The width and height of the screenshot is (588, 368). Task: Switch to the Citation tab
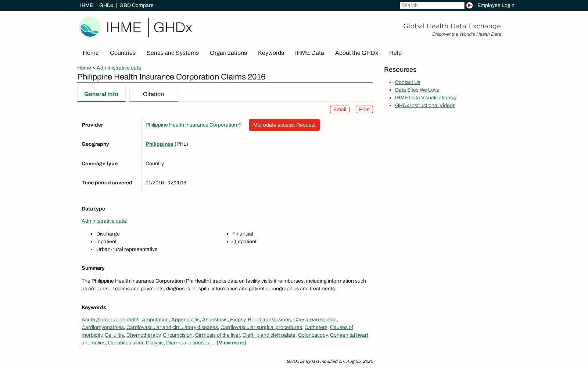(154, 94)
